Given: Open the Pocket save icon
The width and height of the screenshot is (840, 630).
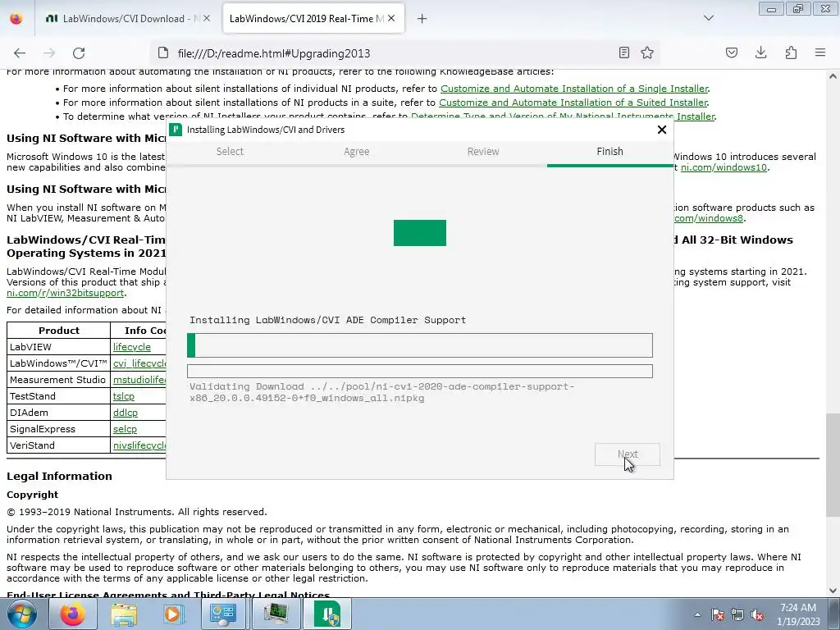Looking at the screenshot, I should click(x=731, y=52).
